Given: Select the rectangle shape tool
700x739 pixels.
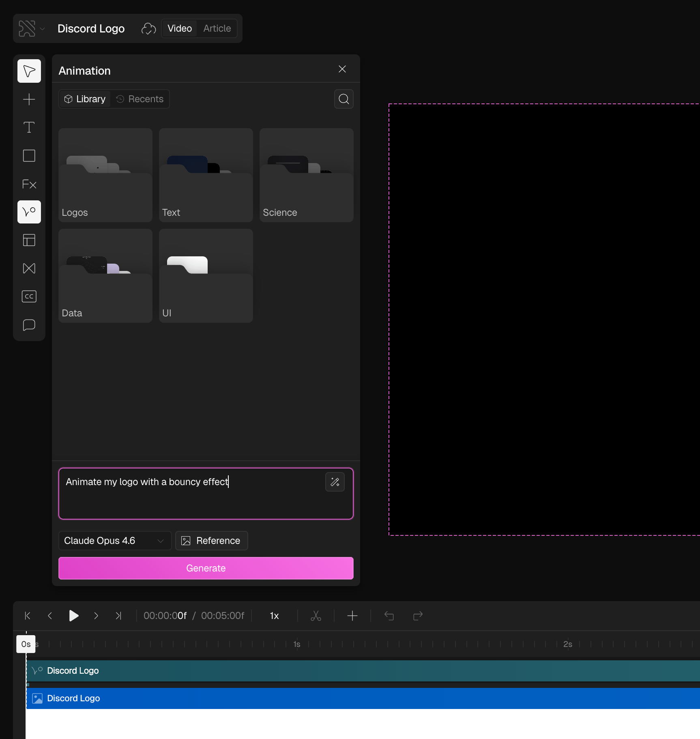Looking at the screenshot, I should pos(29,156).
